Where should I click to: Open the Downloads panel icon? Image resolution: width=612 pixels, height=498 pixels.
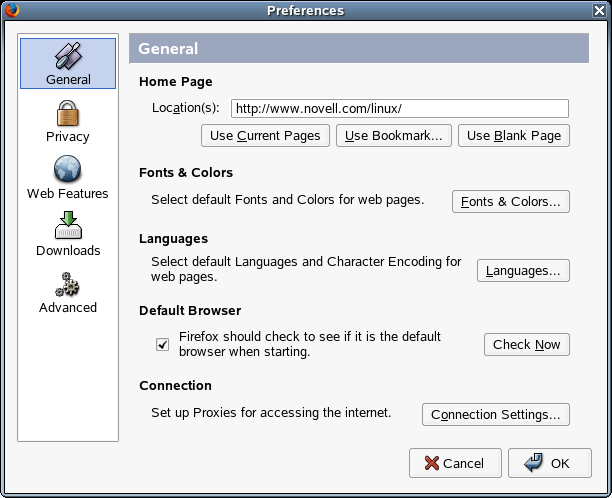pos(68,234)
